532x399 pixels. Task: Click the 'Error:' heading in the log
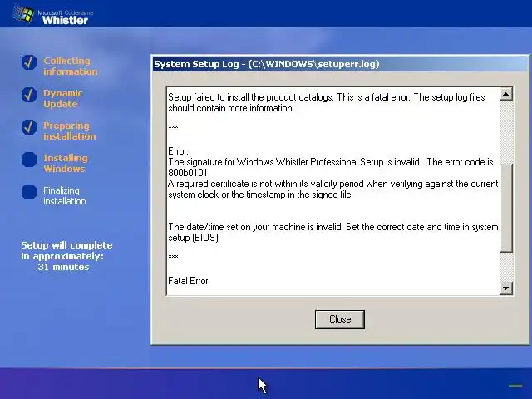[178, 151]
